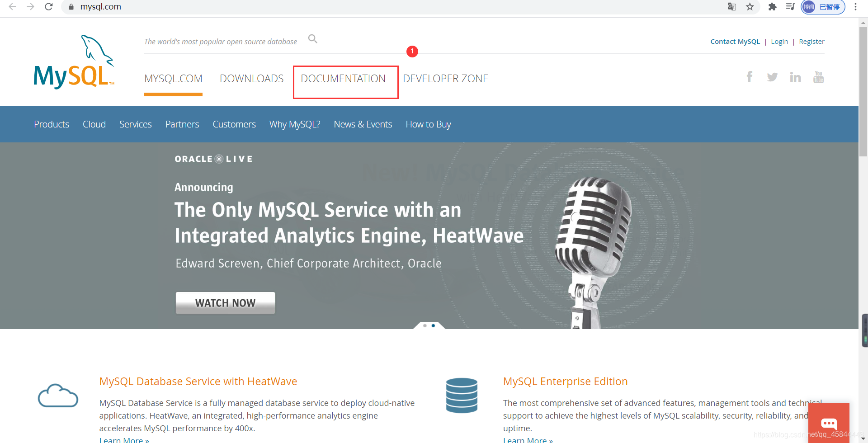Viewport: 868px width, 443px height.
Task: Click the Contact MySQL link
Action: point(735,42)
